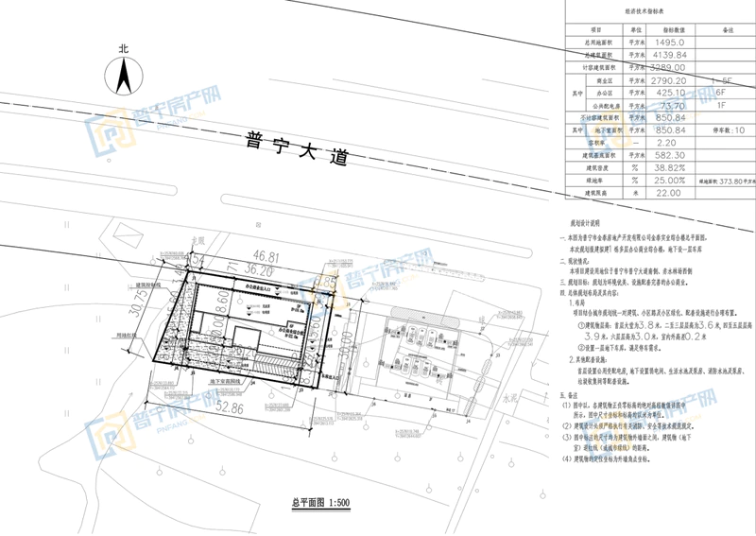
Task: Click the 建筑控制线 label left of site
Action: point(147,284)
